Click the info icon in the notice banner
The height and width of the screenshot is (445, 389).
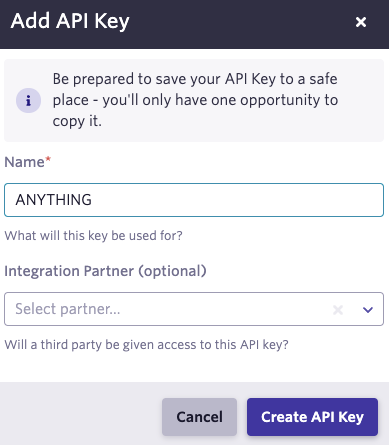(x=28, y=100)
